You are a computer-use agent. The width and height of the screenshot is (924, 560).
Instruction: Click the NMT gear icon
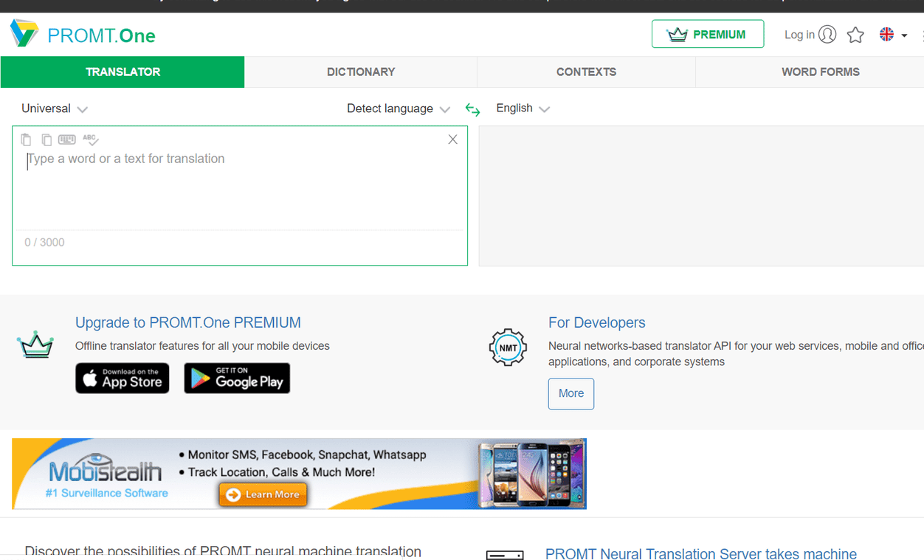point(508,348)
